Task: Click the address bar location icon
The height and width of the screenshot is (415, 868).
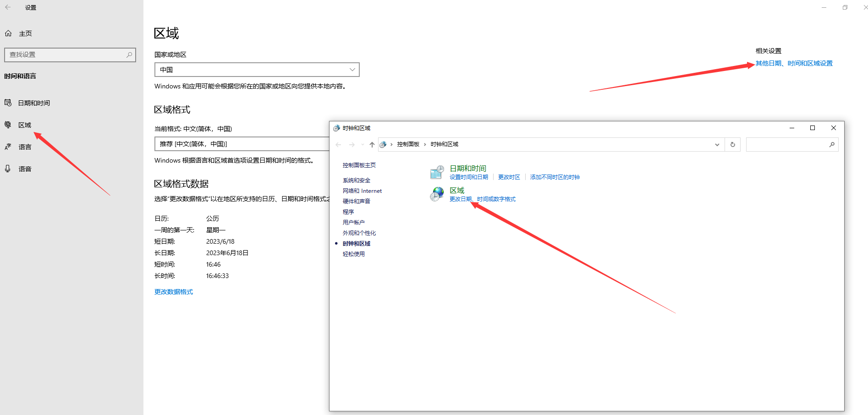Action: click(383, 145)
